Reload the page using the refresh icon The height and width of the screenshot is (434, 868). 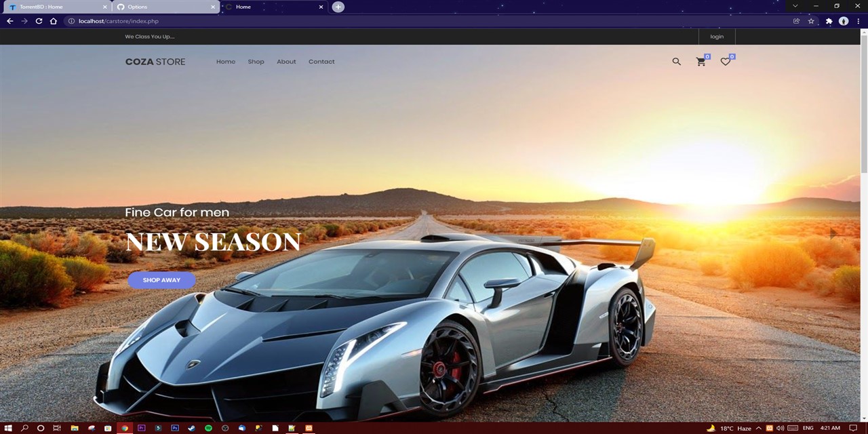pos(39,21)
